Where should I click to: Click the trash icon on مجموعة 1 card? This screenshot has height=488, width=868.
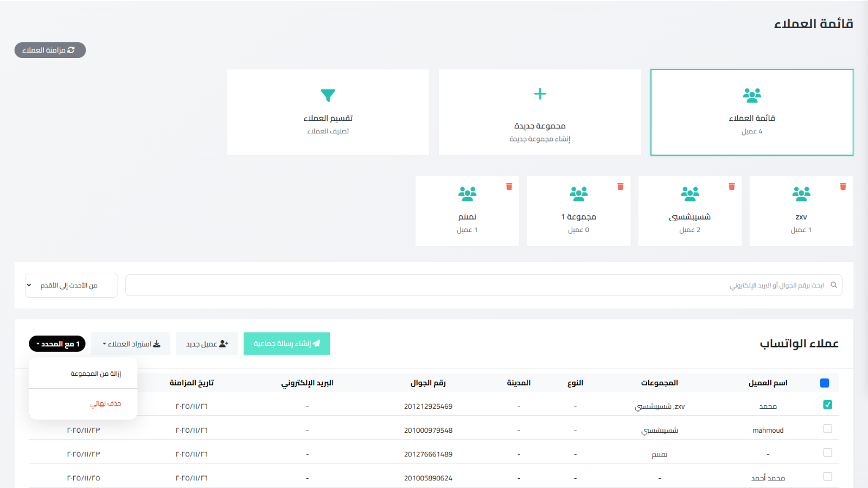tap(621, 186)
